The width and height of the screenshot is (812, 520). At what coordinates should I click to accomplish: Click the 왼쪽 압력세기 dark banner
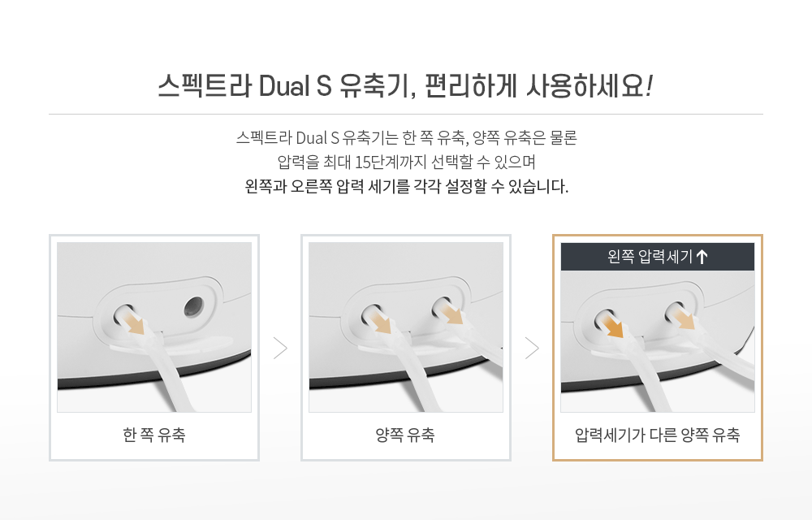(x=658, y=257)
